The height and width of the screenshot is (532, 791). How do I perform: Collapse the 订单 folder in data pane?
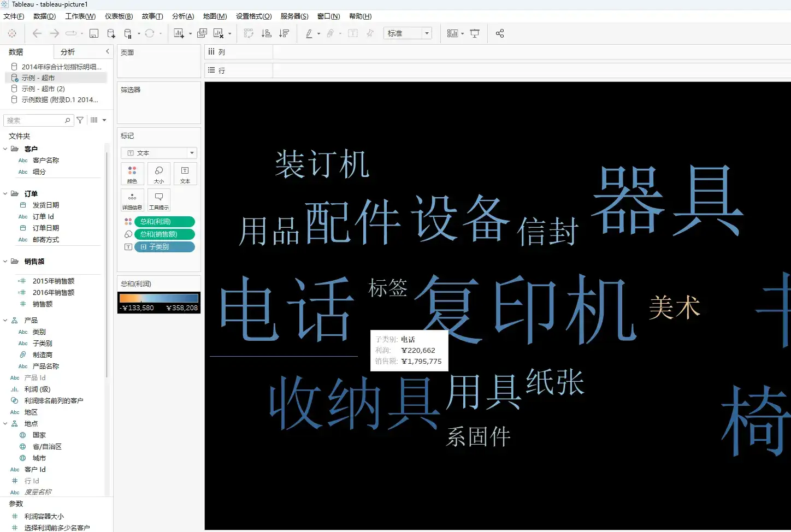pyautogui.click(x=5, y=193)
